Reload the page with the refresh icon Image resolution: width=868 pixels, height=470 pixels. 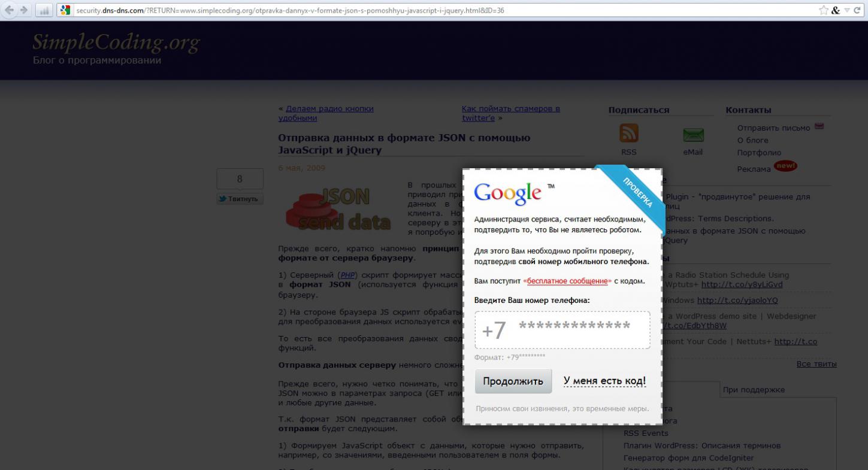(x=857, y=10)
